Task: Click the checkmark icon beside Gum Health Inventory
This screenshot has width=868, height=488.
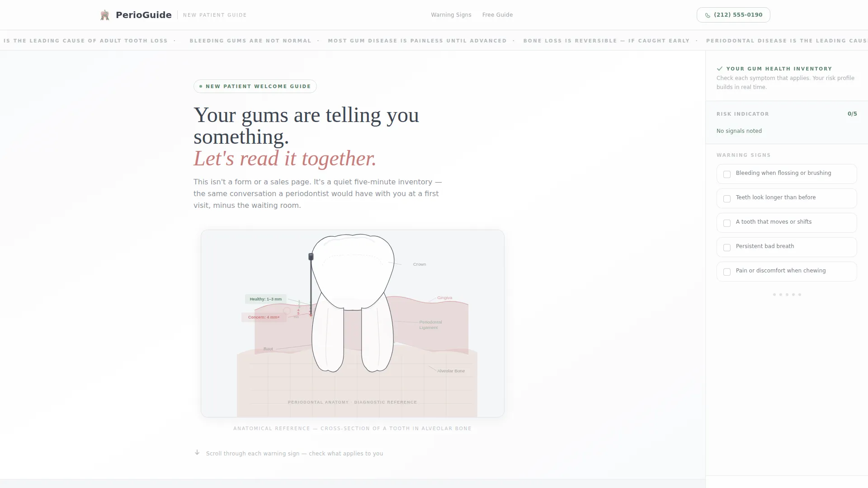Action: pos(720,69)
